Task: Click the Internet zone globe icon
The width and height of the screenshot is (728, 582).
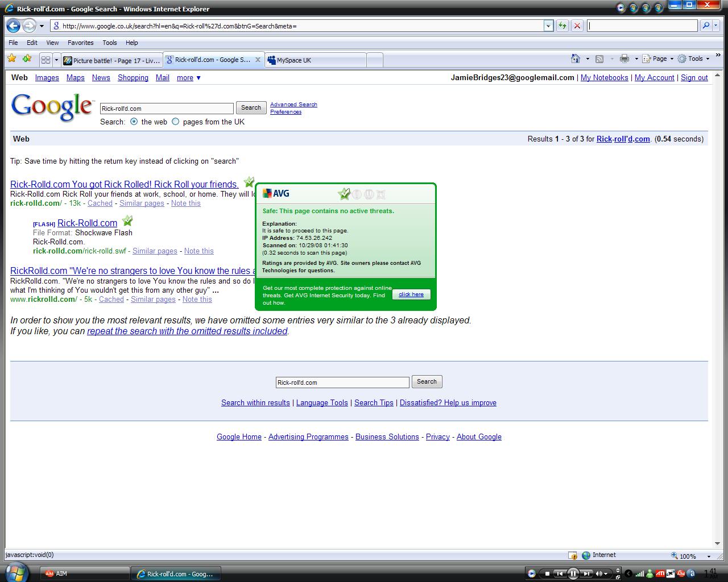Action: [x=586, y=555]
